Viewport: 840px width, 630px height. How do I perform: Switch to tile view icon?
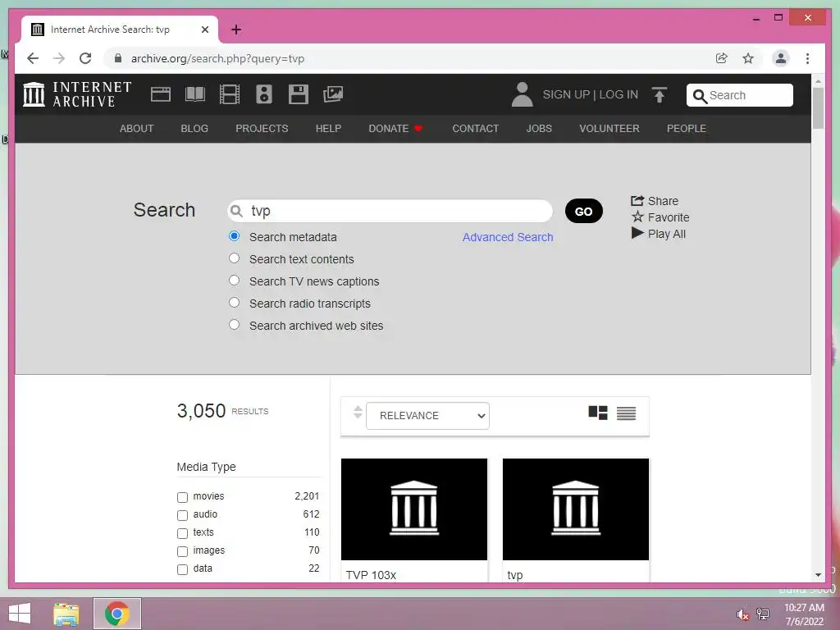[598, 413]
